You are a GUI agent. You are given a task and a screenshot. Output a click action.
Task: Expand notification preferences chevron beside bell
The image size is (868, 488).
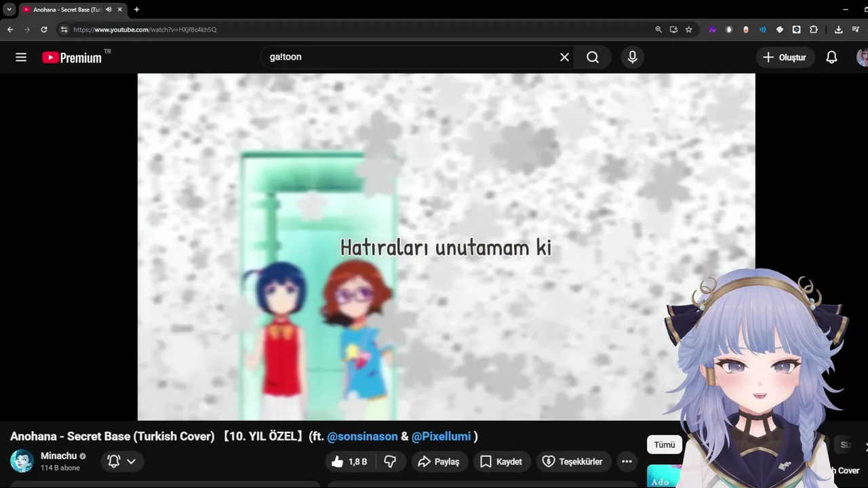point(132,462)
